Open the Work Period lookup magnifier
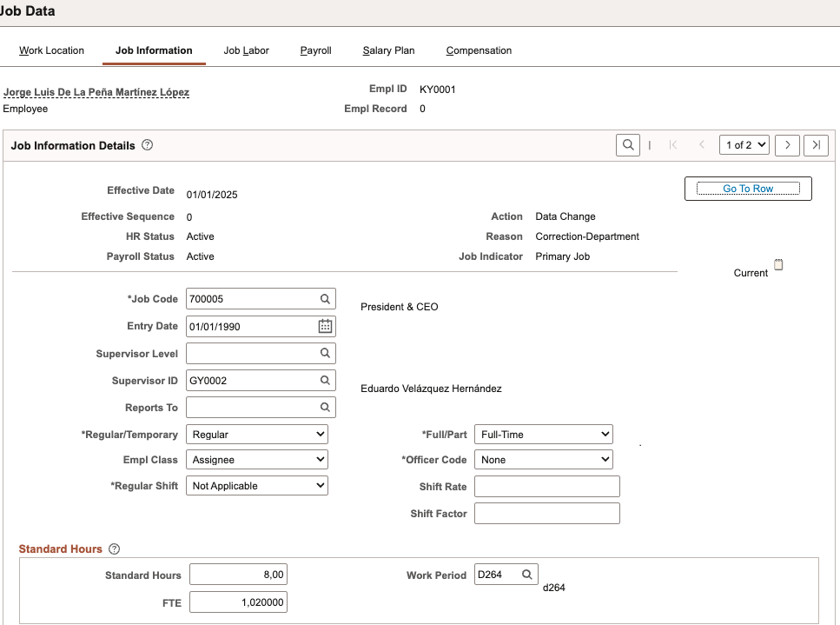The width and height of the screenshot is (840, 625). point(526,575)
